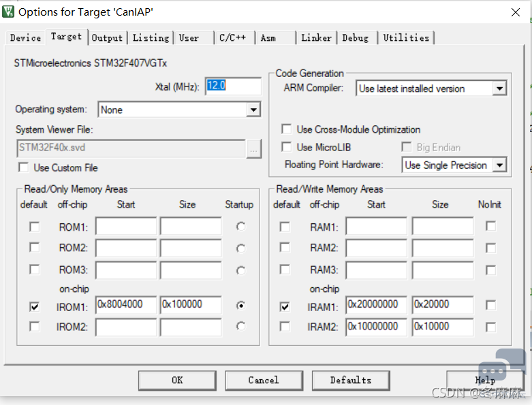Select ROM2 Startup radio button
Screen dimensions: 532x405
coord(240,248)
